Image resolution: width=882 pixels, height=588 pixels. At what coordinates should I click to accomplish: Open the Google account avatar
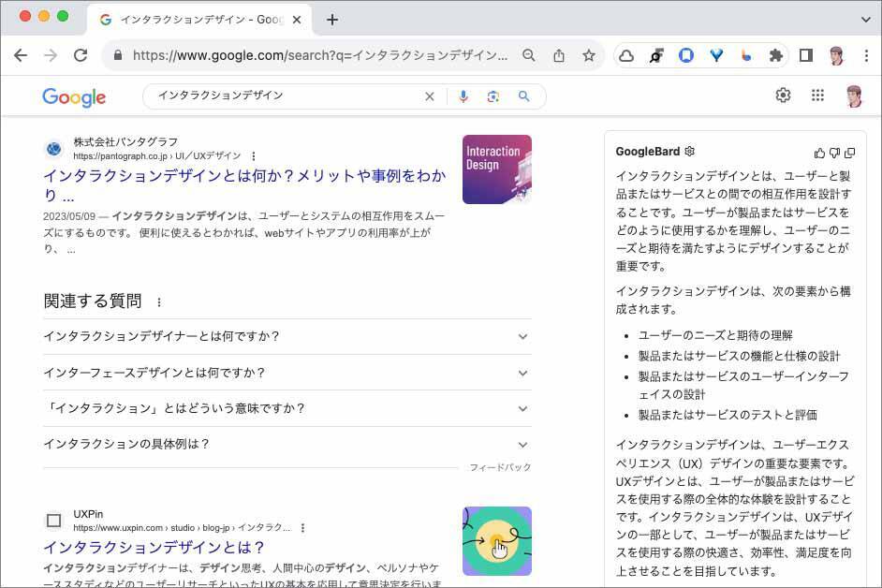click(x=854, y=96)
